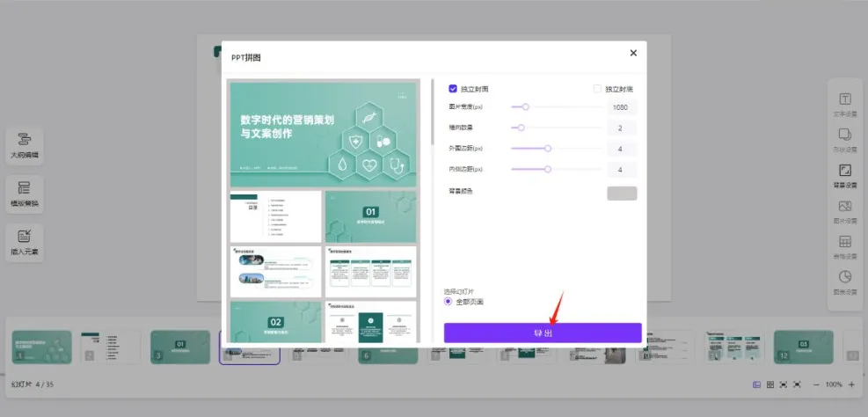868x417 pixels.
Task: Click 导出 export button
Action: 543,333
